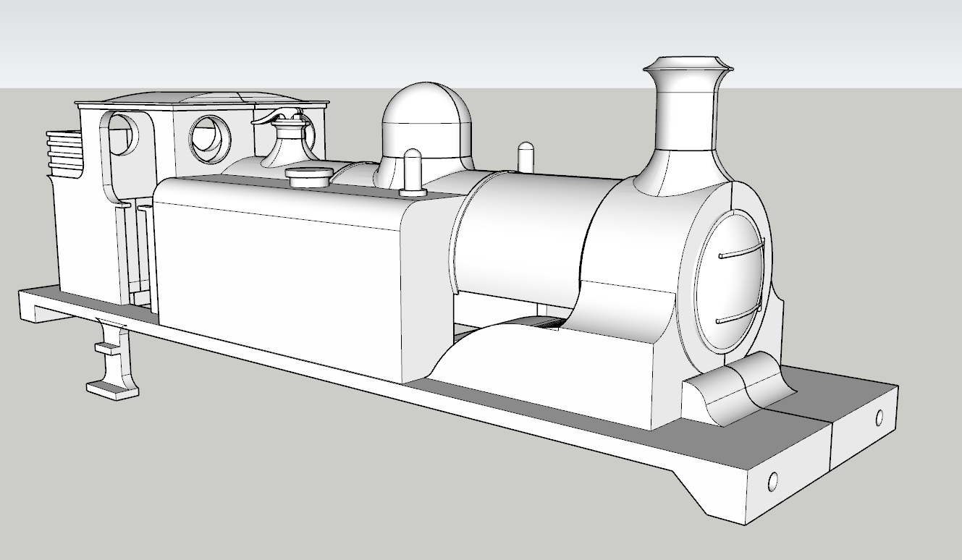This screenshot has width=962, height=560.
Task: Select the small post atop the boiler
Action: [526, 156]
